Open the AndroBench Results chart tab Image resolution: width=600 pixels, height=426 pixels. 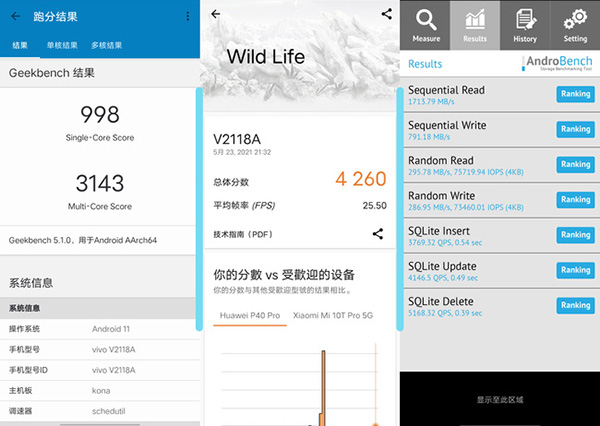click(475, 24)
